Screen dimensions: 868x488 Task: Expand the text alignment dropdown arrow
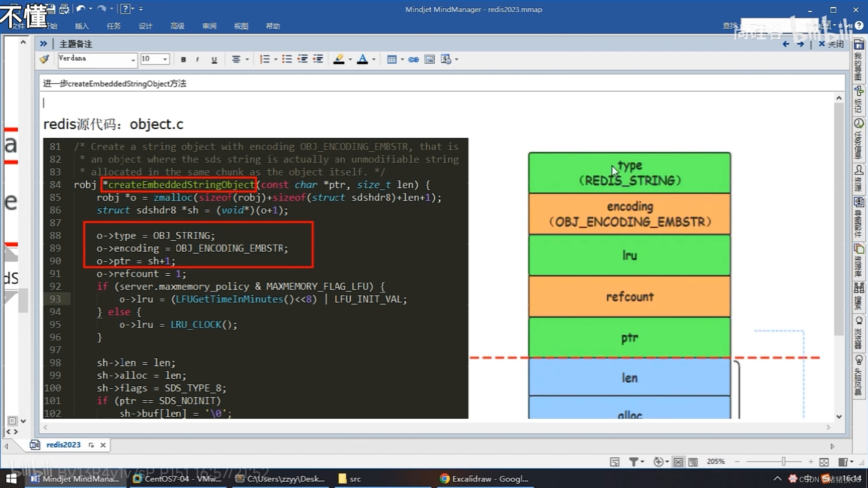pyautogui.click(x=247, y=59)
